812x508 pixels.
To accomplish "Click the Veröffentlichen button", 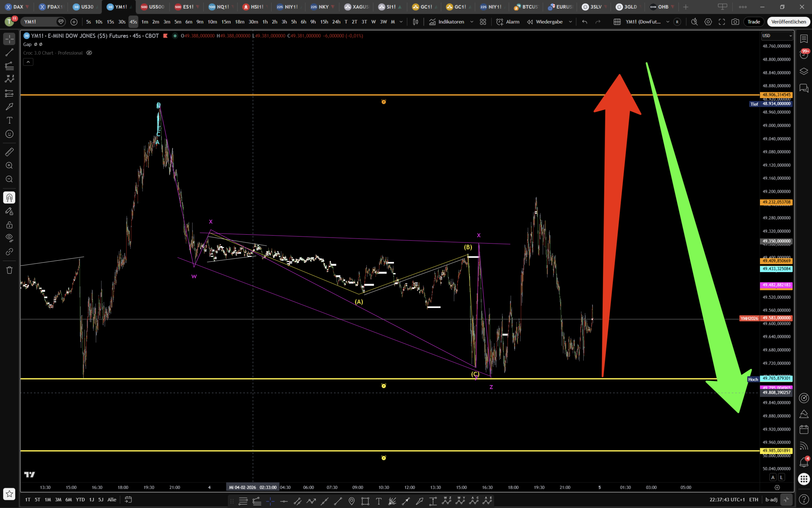I will point(789,22).
